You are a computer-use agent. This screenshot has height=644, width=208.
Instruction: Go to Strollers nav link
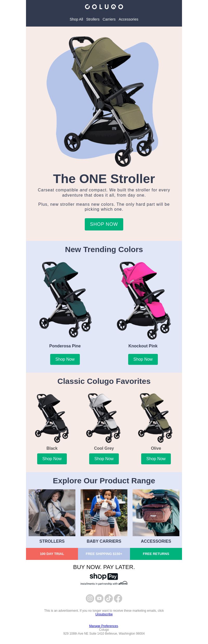(x=93, y=19)
